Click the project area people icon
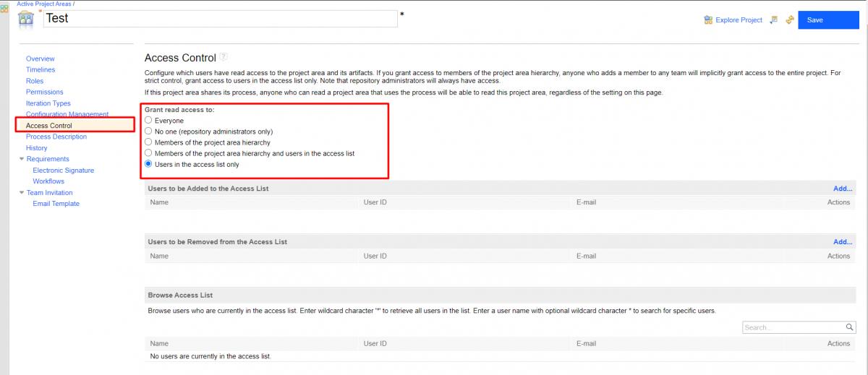 click(x=26, y=19)
